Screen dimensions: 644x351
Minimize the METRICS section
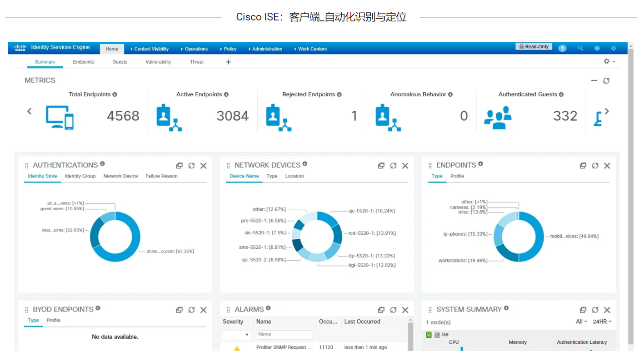[594, 80]
